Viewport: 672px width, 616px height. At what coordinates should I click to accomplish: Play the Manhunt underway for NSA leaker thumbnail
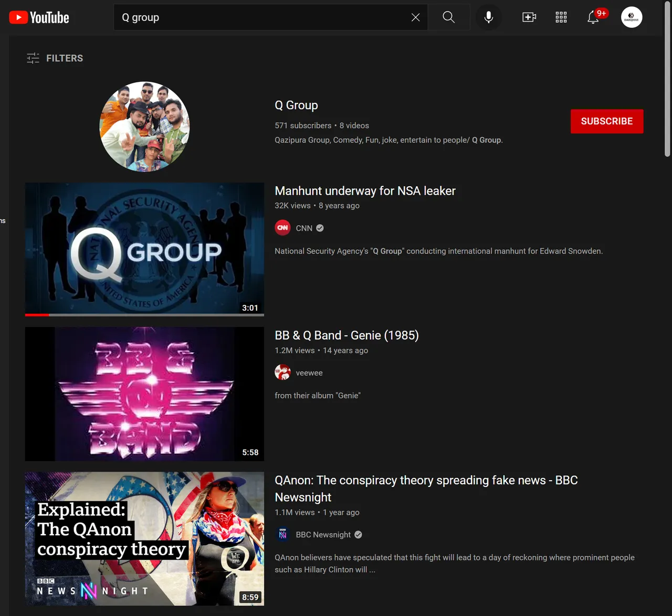pyautogui.click(x=144, y=249)
